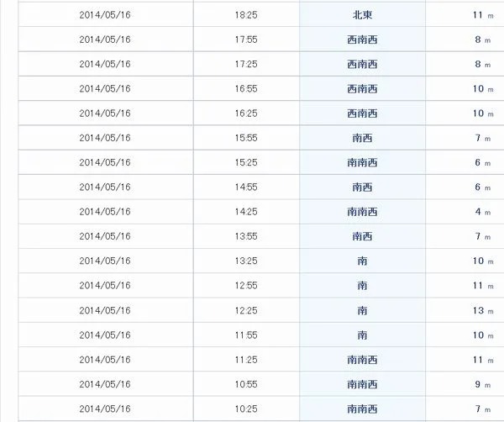Click the 13 m value cell
Image resolution: width=504 pixels, height=422 pixels.
[478, 311]
